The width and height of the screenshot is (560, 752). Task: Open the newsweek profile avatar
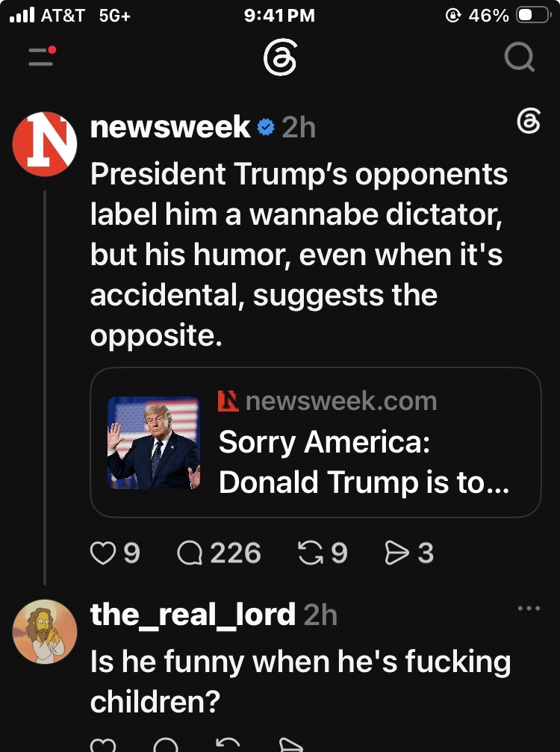tap(45, 144)
